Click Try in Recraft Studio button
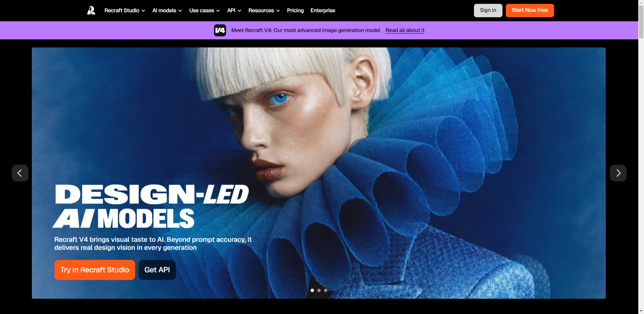644x314 pixels. pos(95,270)
